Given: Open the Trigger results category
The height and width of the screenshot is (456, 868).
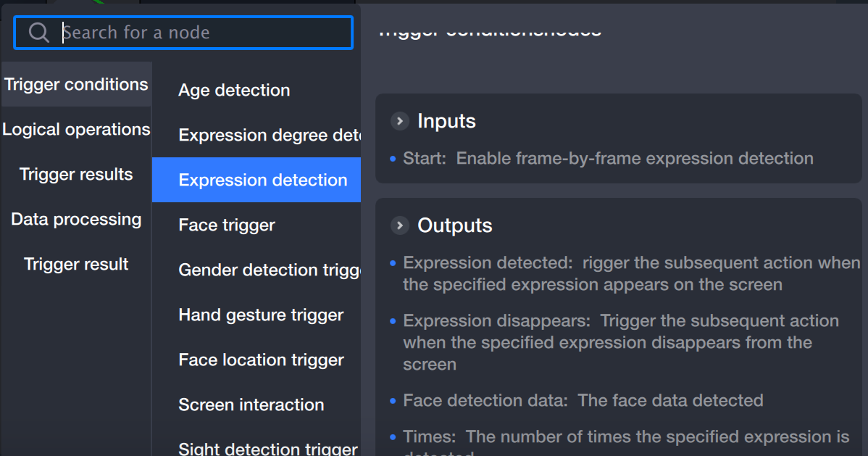Looking at the screenshot, I should [x=76, y=175].
